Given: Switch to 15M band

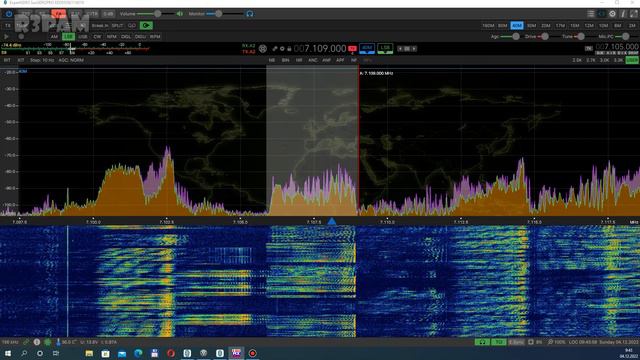Looking at the screenshot, I should pyautogui.click(x=574, y=25).
